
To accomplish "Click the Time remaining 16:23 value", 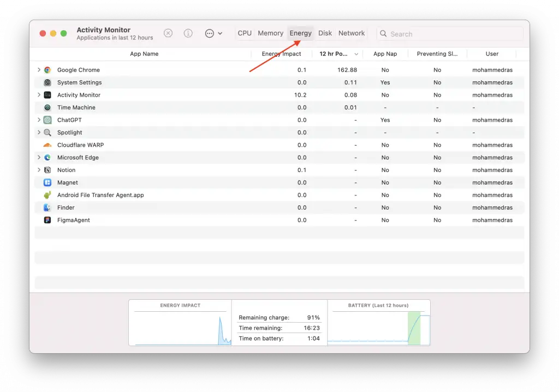I will pos(312,328).
